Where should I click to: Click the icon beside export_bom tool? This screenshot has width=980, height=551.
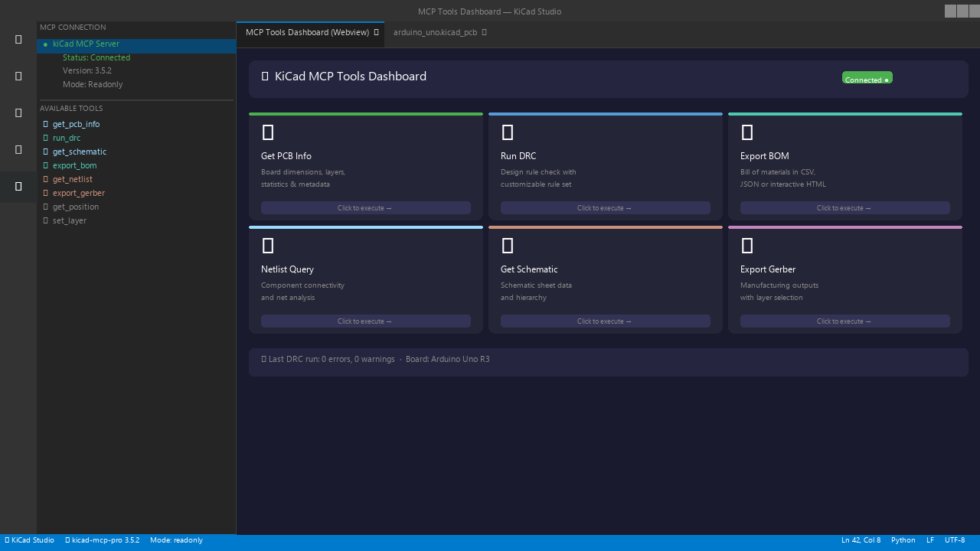pyautogui.click(x=46, y=165)
